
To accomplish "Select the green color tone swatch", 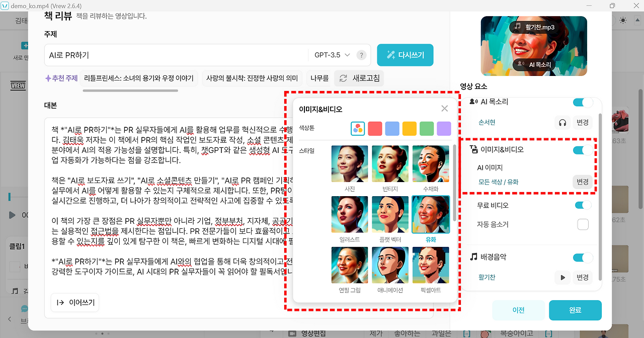I will point(427,128).
